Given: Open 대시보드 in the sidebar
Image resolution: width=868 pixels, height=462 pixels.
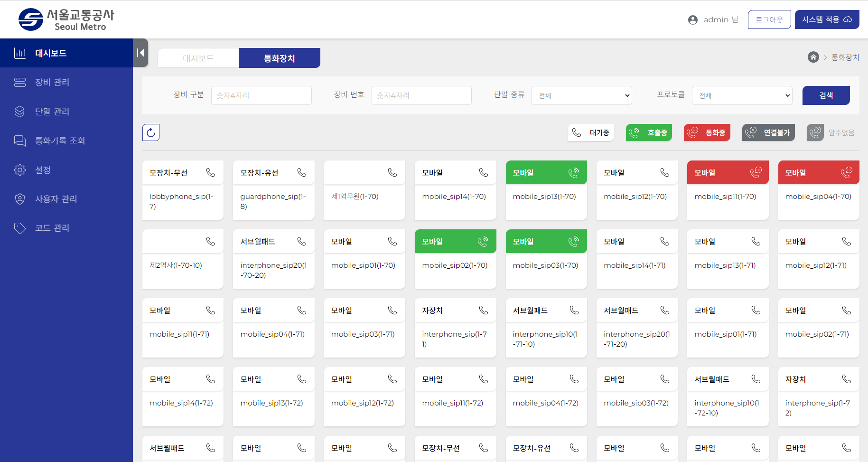Looking at the screenshot, I should click(66, 53).
